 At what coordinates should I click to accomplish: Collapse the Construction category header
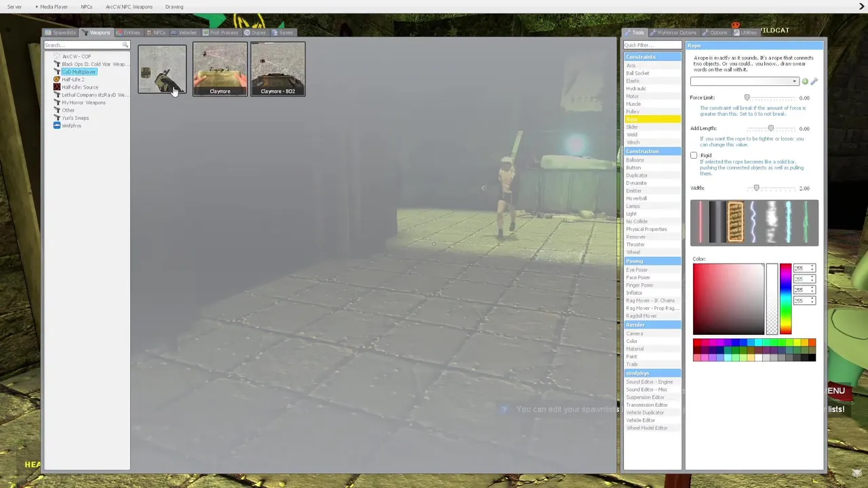pyautogui.click(x=652, y=151)
